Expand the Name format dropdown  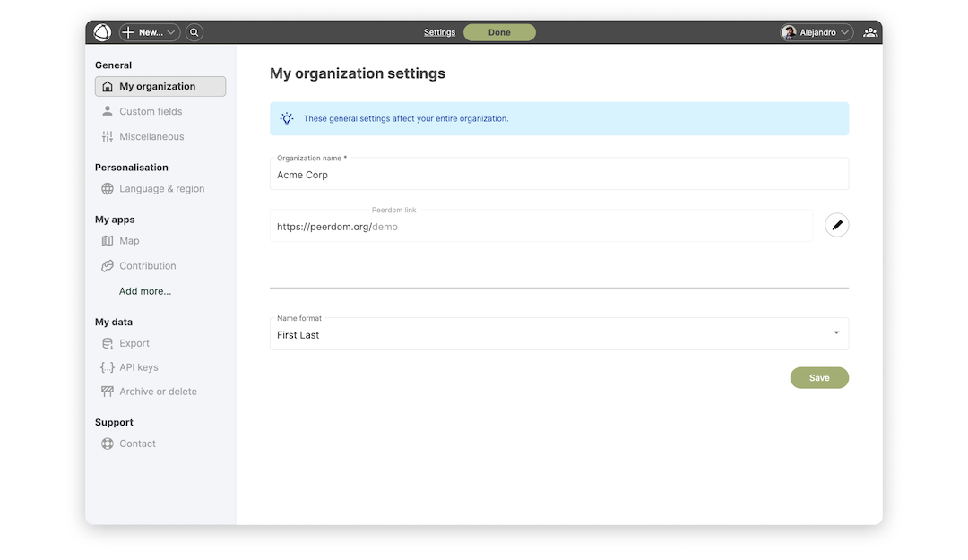[x=558, y=334]
